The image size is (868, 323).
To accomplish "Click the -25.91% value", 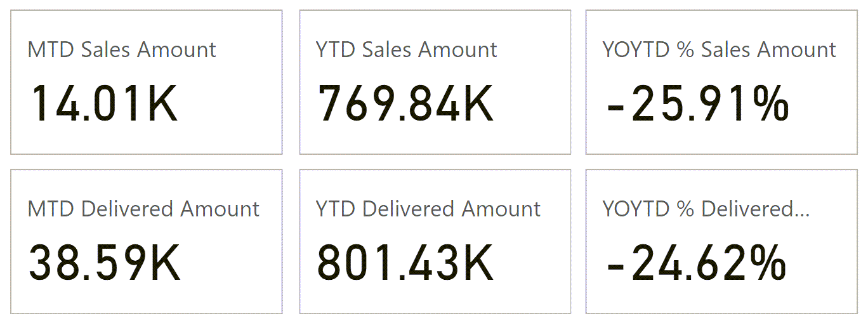I will click(698, 103).
